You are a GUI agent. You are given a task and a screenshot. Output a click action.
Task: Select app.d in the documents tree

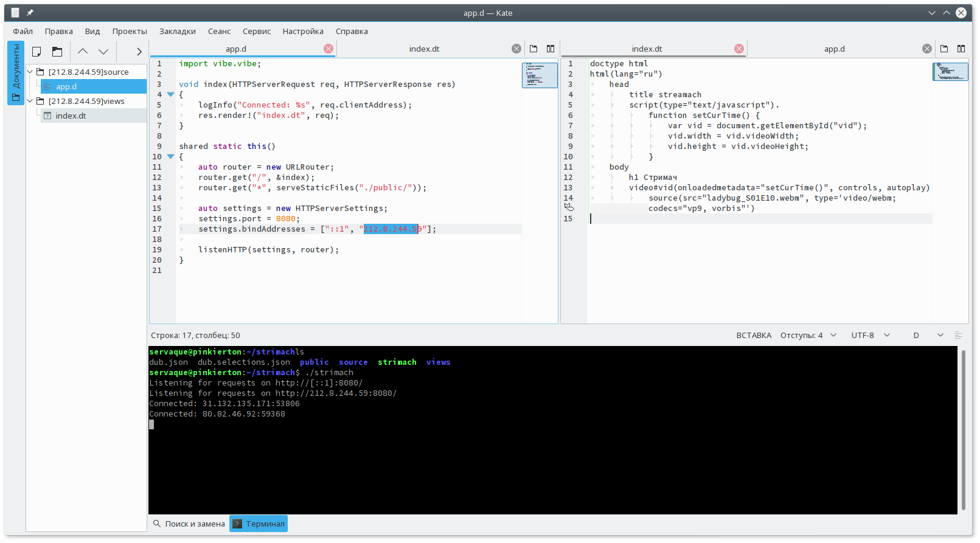[x=94, y=86]
